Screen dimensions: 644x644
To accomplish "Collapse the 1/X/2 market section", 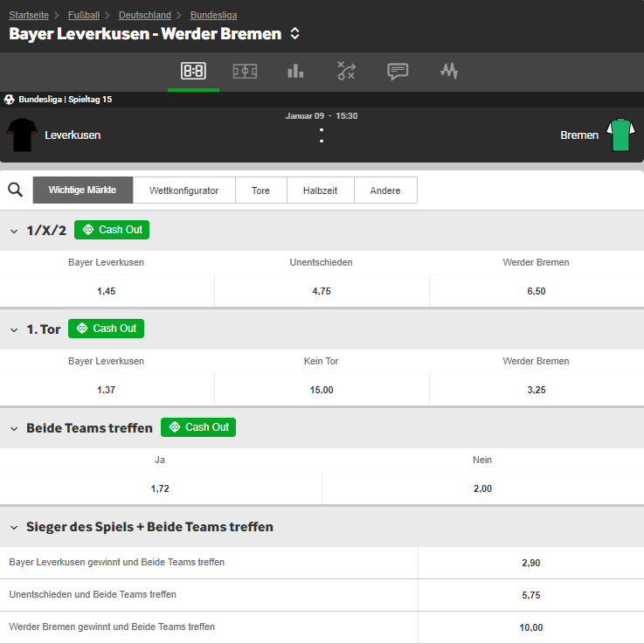I will click(x=14, y=231).
